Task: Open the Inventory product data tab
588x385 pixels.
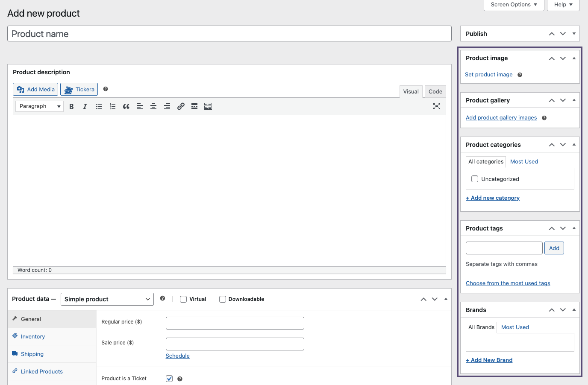Action: point(33,336)
